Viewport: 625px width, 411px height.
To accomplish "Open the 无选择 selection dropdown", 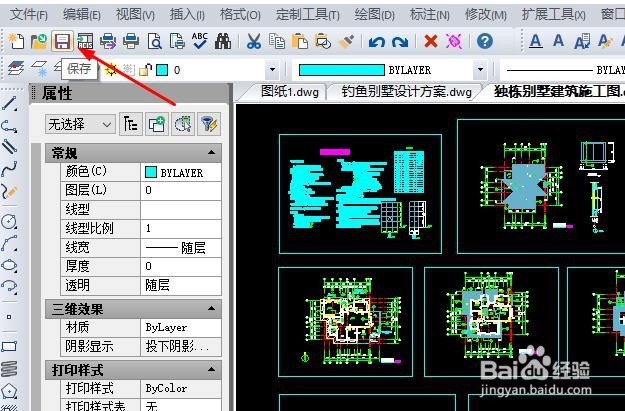I will click(x=80, y=124).
